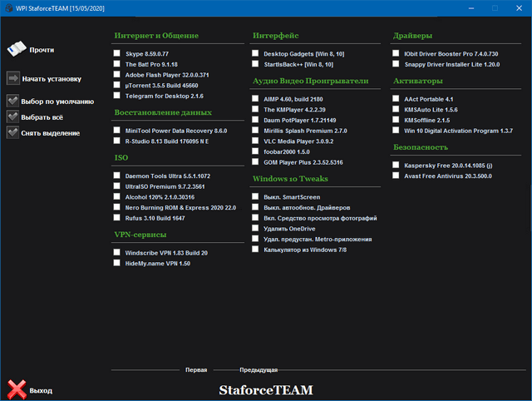Check Калькулятор из Windows 7/8 checkbox

point(255,249)
